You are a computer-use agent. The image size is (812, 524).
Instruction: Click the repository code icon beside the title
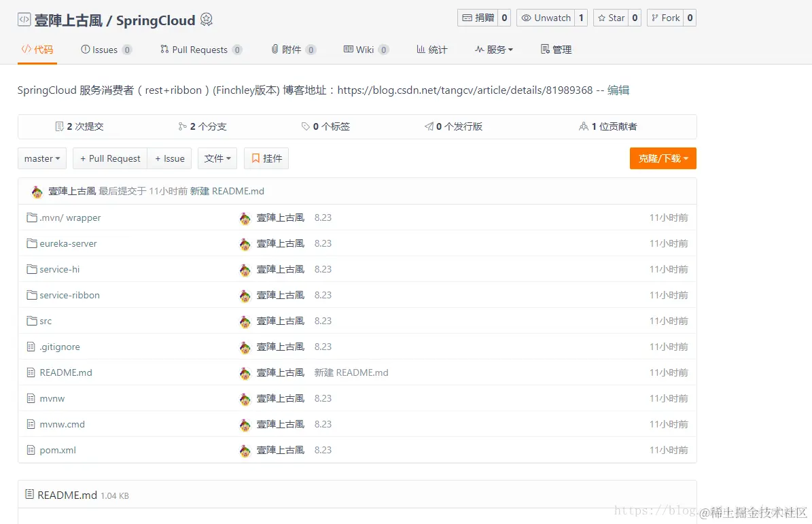pyautogui.click(x=24, y=20)
